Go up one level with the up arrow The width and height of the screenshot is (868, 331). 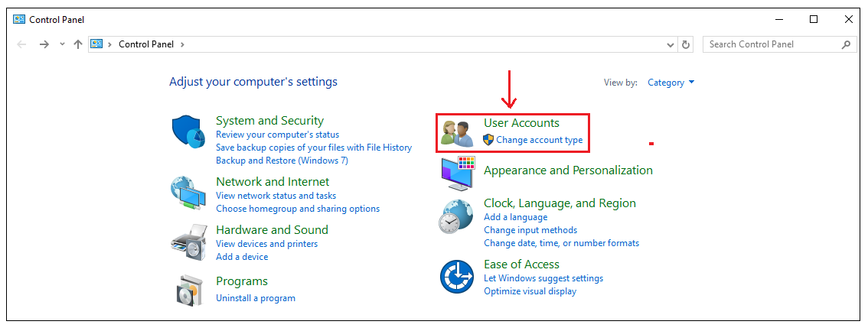(x=78, y=44)
